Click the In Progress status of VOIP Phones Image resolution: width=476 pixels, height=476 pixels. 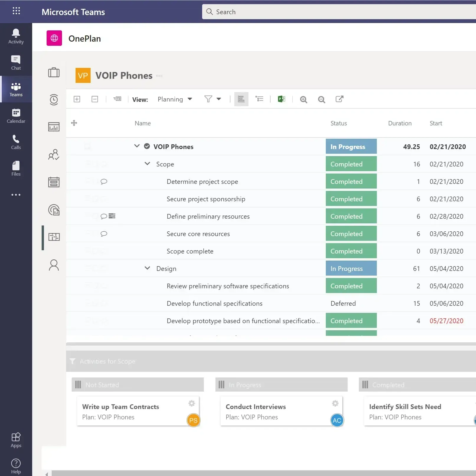pyautogui.click(x=351, y=146)
